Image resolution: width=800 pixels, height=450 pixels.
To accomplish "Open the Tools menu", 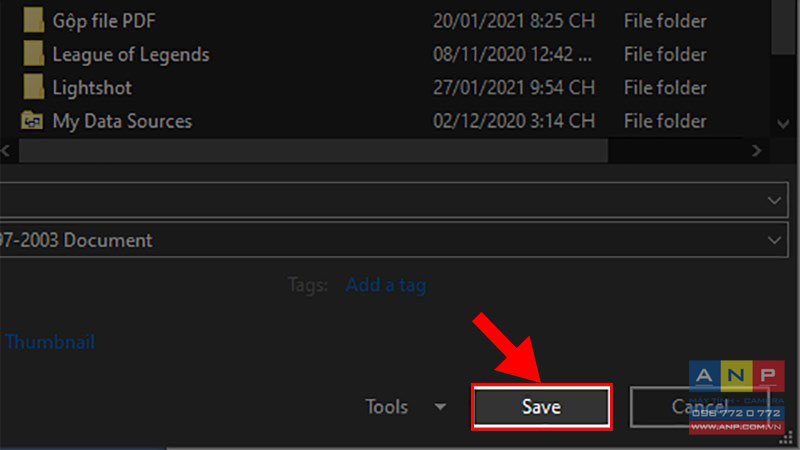I will [387, 407].
